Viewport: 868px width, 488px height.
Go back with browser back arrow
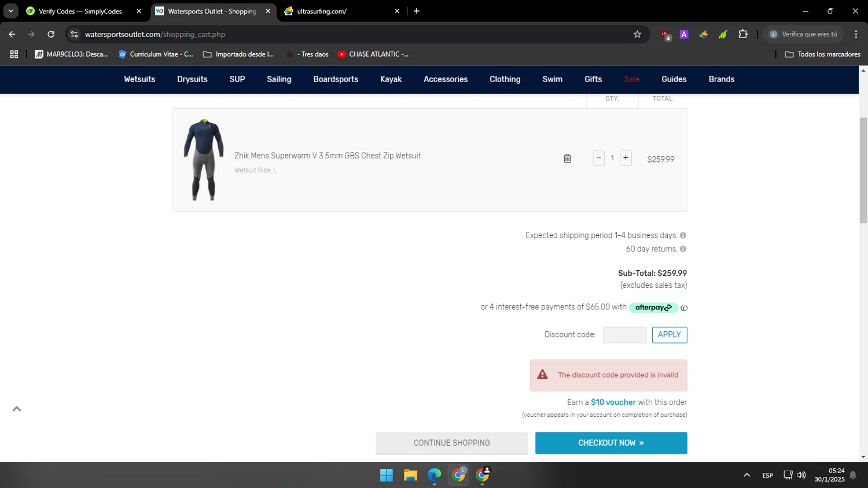pyautogui.click(x=12, y=34)
